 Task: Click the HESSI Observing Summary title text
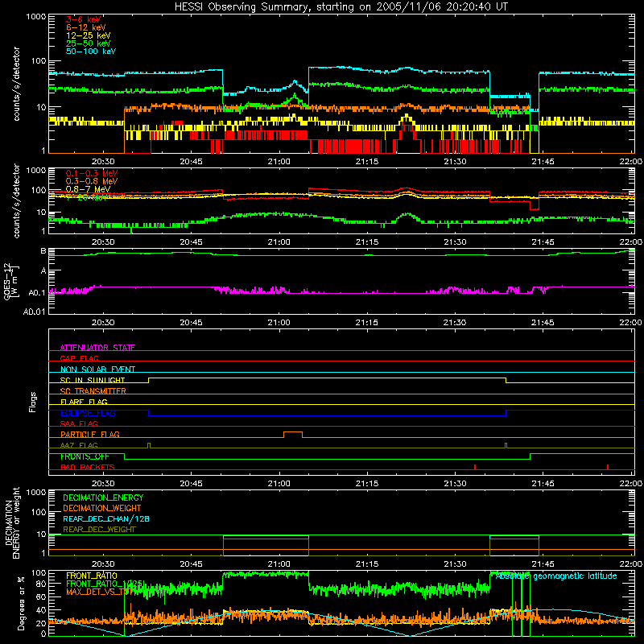coord(341,7)
